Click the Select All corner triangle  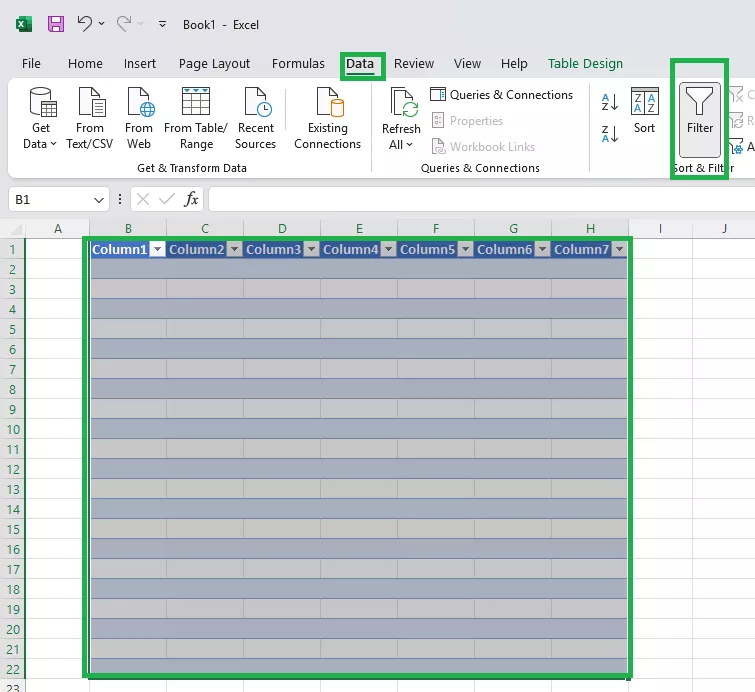(16, 229)
